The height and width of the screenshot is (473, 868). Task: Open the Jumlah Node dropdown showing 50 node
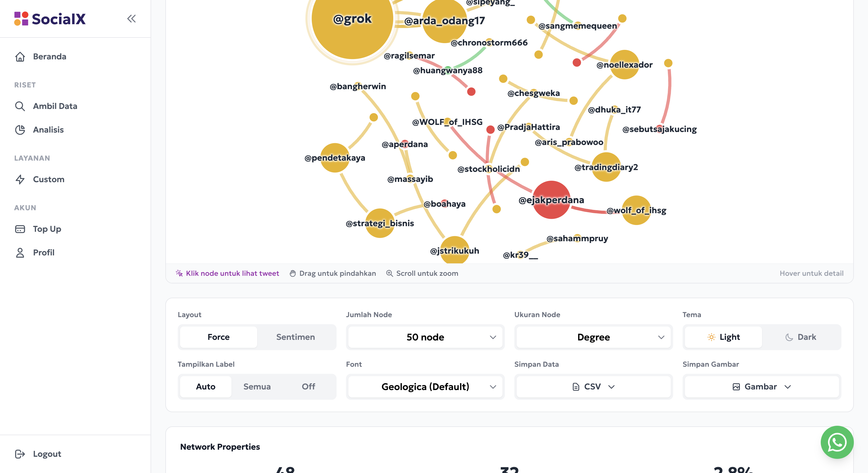[425, 337]
